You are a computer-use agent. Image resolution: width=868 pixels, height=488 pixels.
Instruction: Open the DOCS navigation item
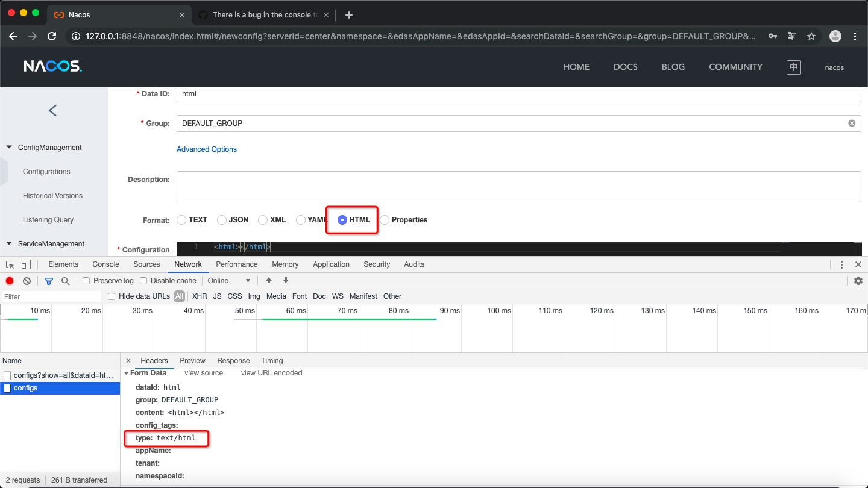pos(625,67)
